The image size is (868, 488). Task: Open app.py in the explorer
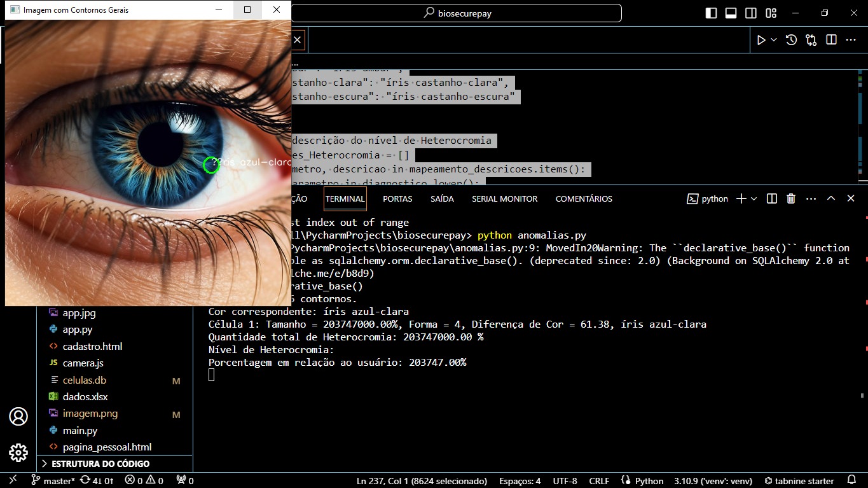pos(114,330)
